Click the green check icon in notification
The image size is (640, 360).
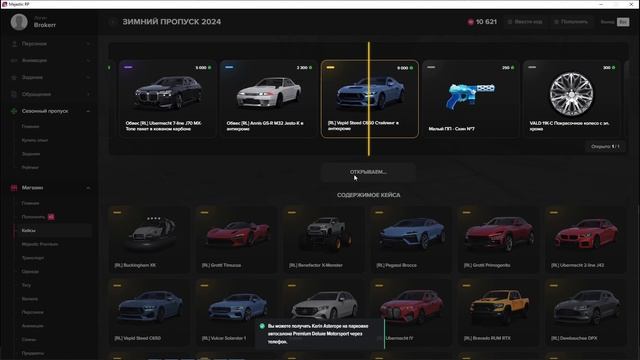pyautogui.click(x=262, y=326)
